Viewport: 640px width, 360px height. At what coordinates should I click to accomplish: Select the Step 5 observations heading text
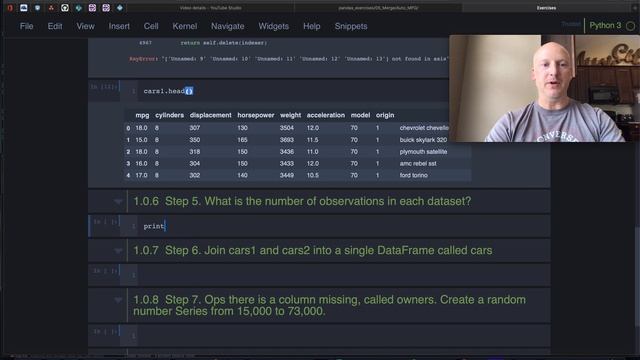coord(302,201)
